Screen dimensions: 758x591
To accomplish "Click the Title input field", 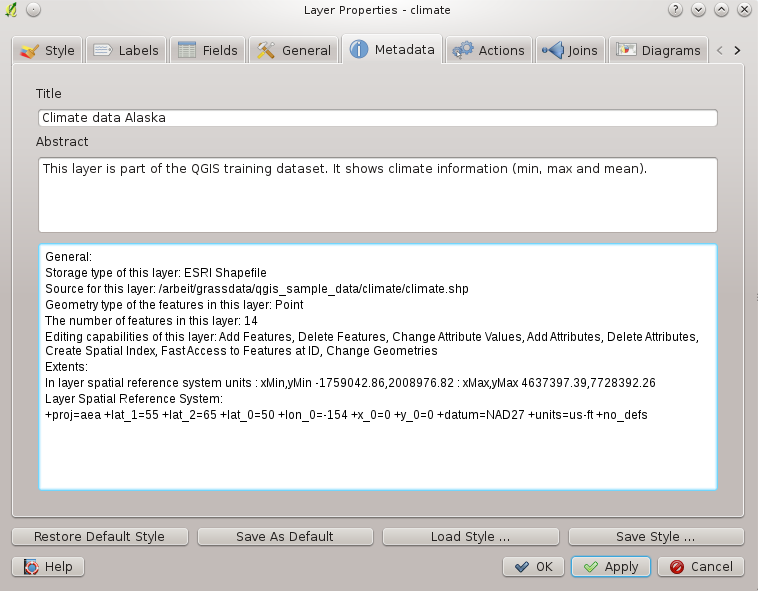I will coord(377,118).
